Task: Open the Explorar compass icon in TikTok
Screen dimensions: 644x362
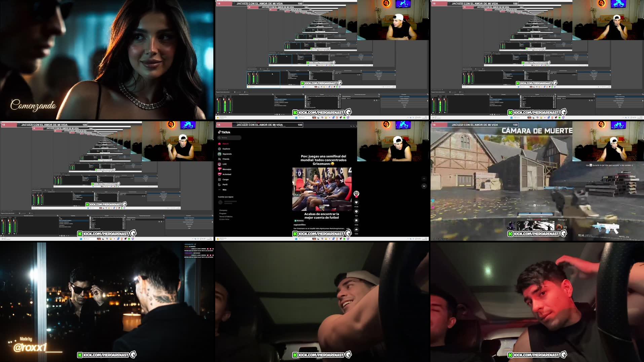Action: (219, 149)
